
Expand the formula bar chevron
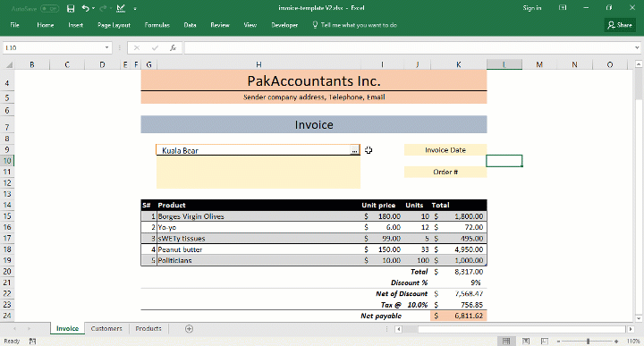637,48
